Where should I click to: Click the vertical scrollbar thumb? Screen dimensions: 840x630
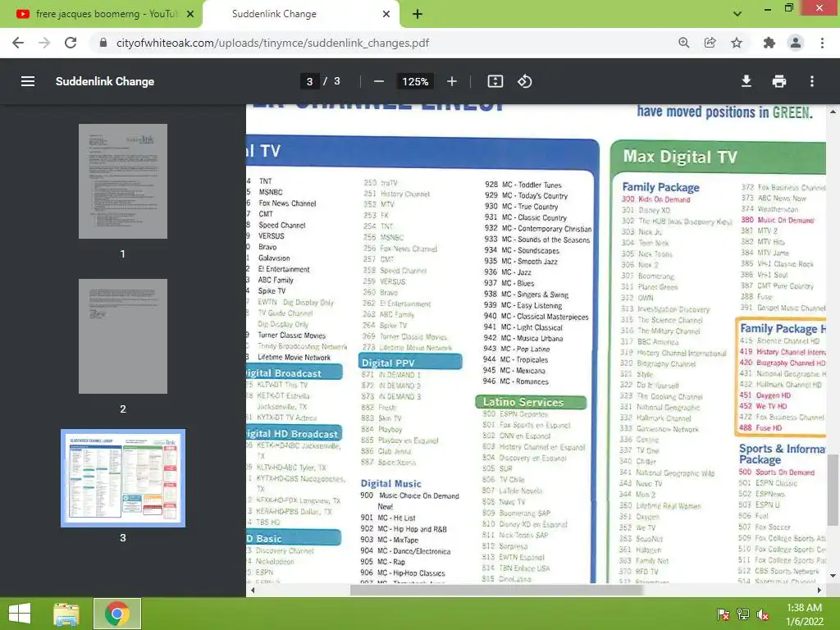click(x=833, y=491)
